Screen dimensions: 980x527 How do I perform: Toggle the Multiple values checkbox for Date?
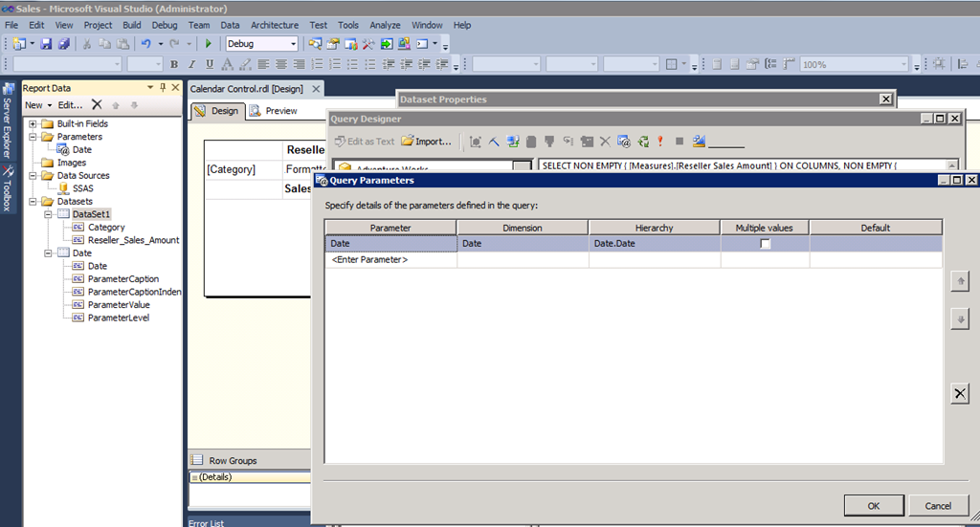(x=764, y=244)
